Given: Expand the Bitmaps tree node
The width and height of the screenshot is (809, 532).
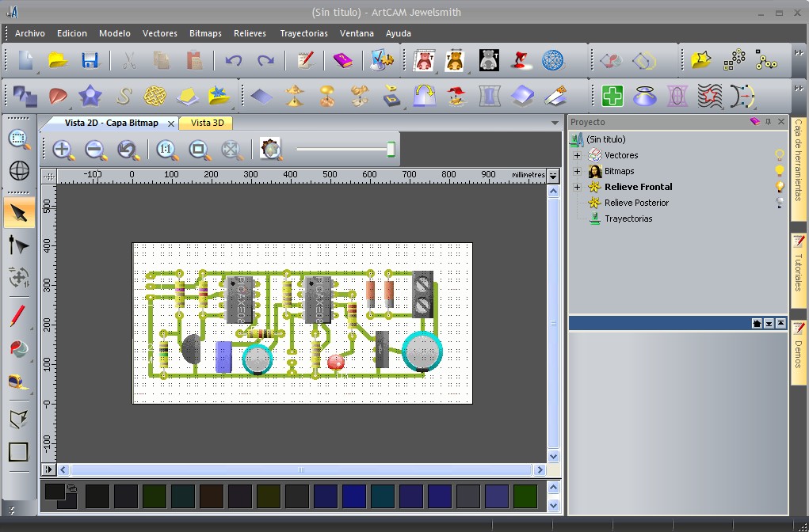Looking at the screenshot, I should pyautogui.click(x=578, y=171).
